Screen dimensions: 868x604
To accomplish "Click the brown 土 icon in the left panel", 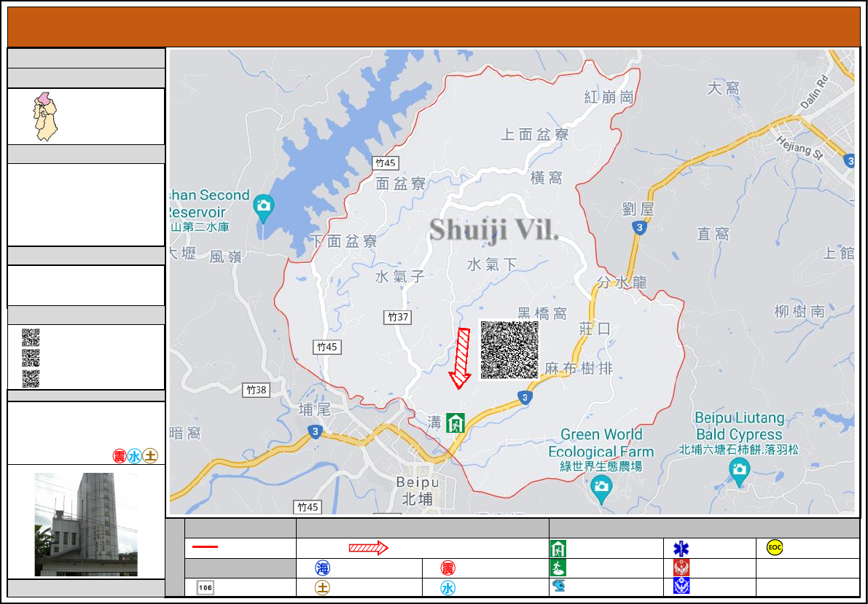I will [150, 456].
